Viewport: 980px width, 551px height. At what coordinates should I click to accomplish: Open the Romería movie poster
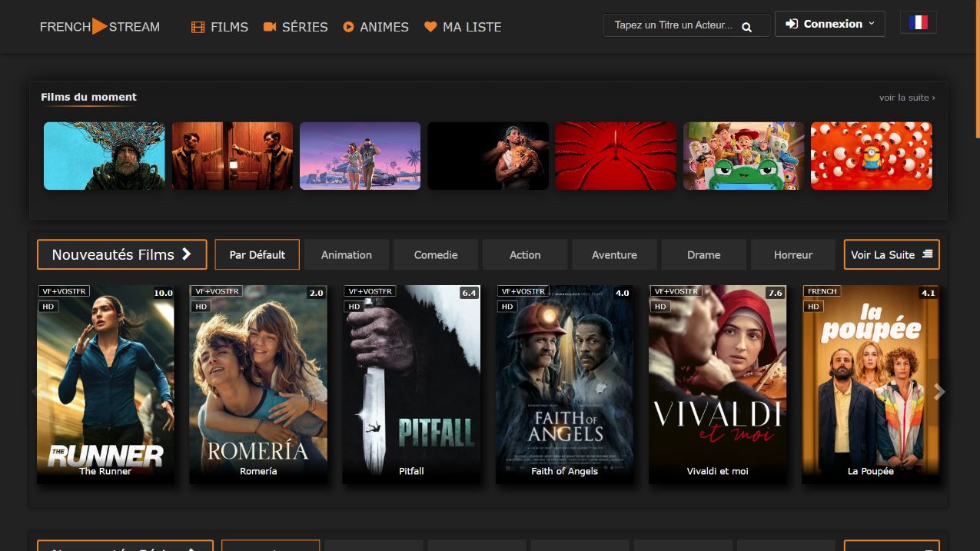pyautogui.click(x=258, y=384)
